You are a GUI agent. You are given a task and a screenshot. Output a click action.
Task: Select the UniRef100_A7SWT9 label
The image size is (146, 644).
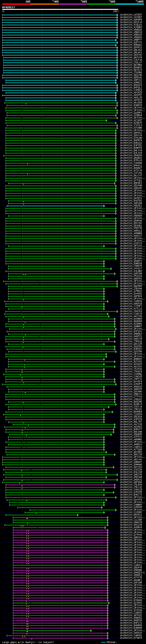click(x=131, y=638)
